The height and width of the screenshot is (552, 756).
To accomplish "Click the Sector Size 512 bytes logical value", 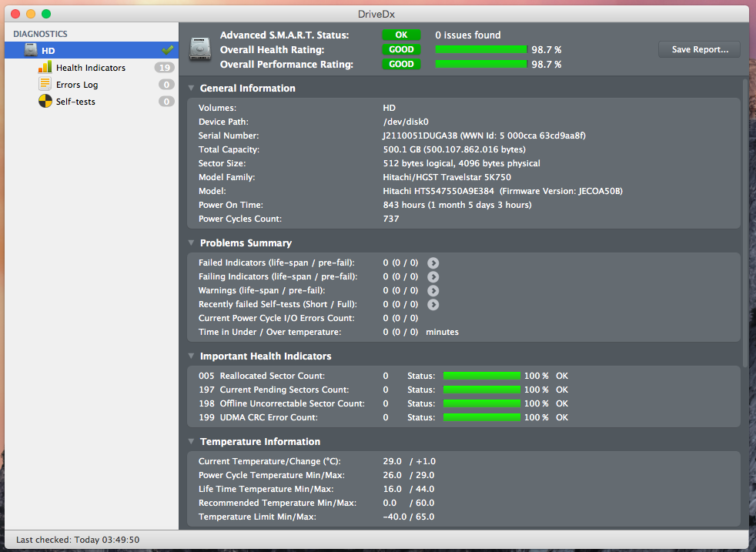I will coord(461,163).
